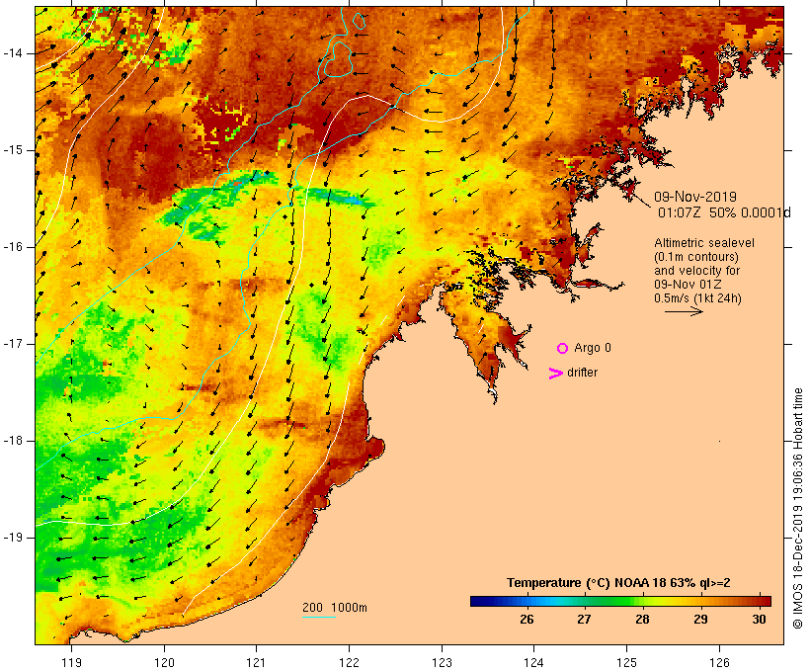Click the velocity scale arrow in legend

point(684,311)
